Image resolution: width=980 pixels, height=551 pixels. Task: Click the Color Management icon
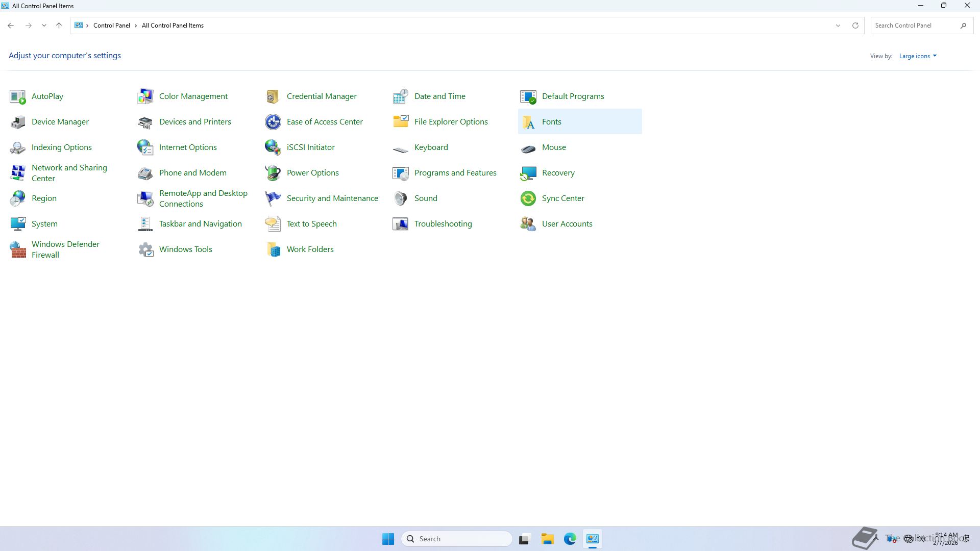[145, 96]
